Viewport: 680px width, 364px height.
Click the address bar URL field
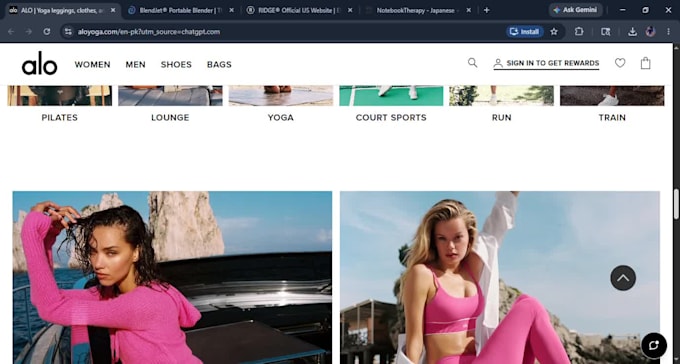tap(286, 32)
